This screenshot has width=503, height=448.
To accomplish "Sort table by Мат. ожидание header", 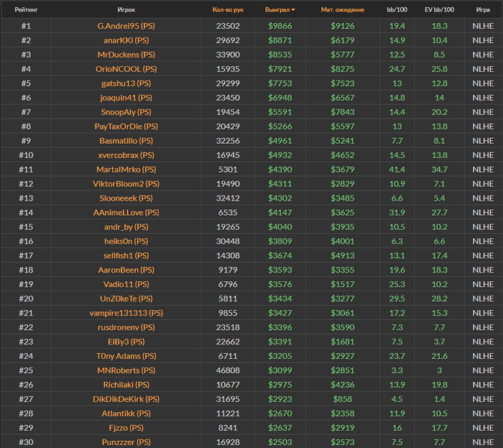I will 342,10.
